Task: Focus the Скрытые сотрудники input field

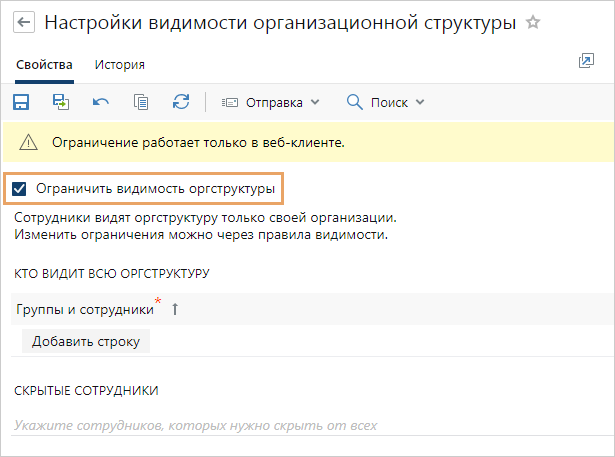Action: pos(300,425)
